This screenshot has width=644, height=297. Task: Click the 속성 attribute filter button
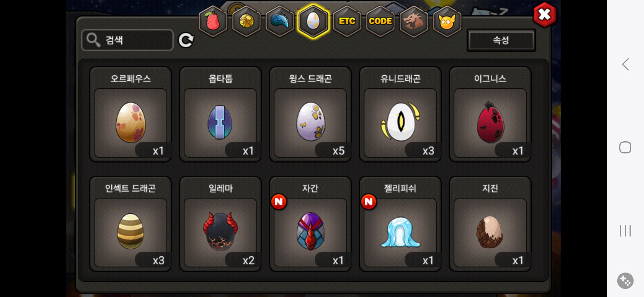click(501, 40)
